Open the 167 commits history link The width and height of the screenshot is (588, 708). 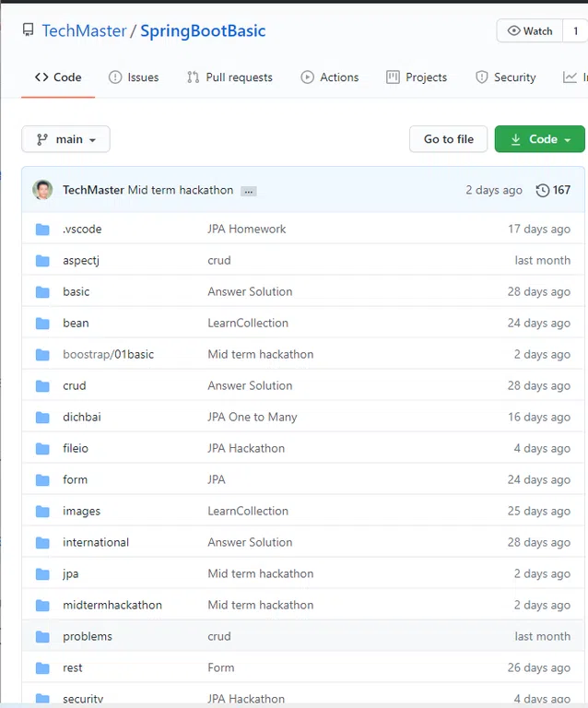pos(553,190)
